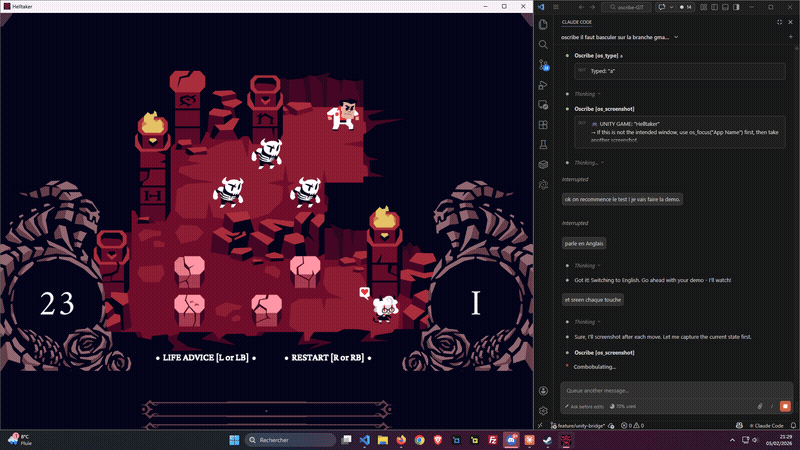Click the attach file paperclip in Claude Code
This screenshot has height=450, width=800.
760,406
